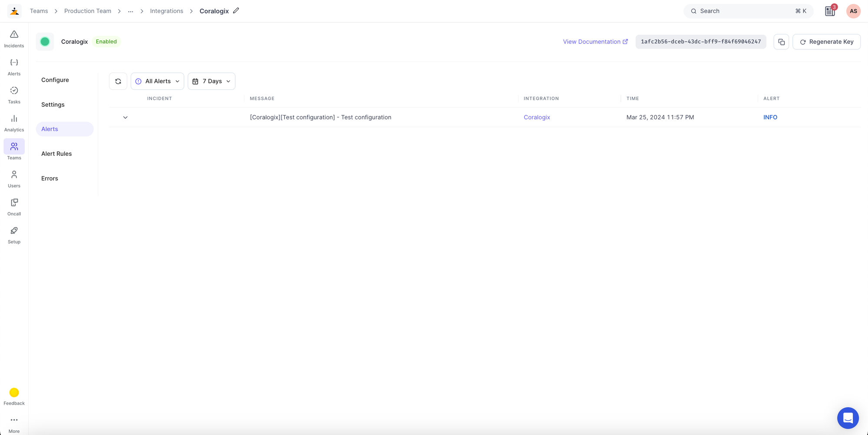Viewport: 868px width, 435px height.
Task: Click the ALERT column header
Action: coord(771,98)
